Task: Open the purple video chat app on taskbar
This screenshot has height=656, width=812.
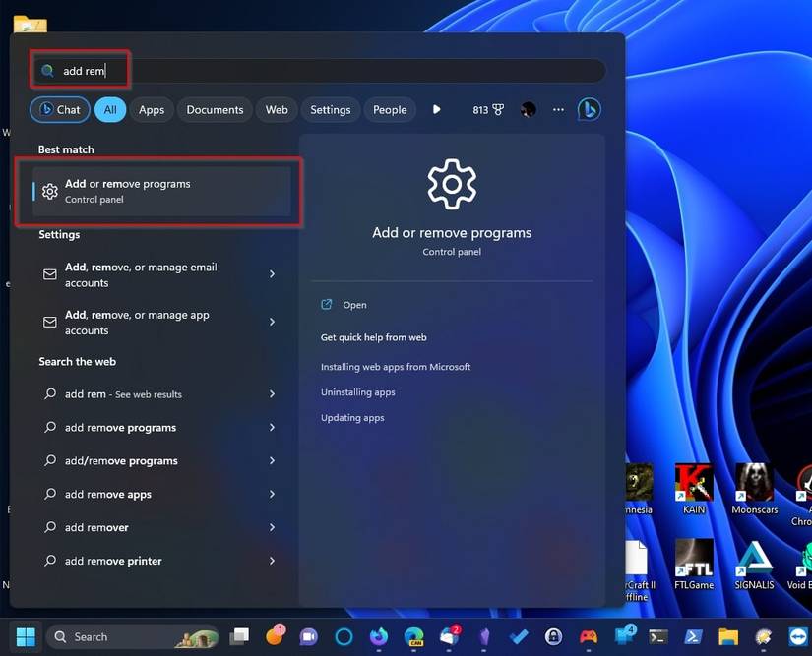Action: pos(309,637)
